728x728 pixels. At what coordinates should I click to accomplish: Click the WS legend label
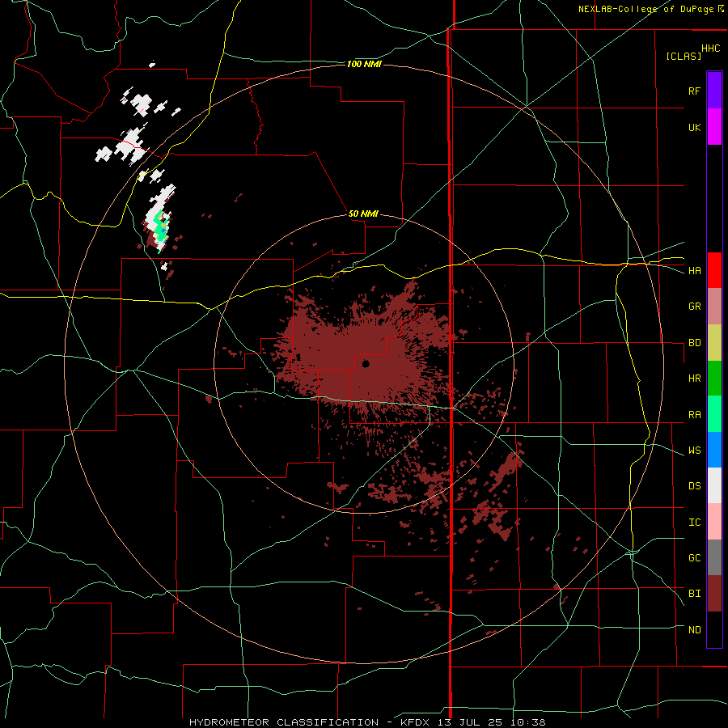click(695, 450)
